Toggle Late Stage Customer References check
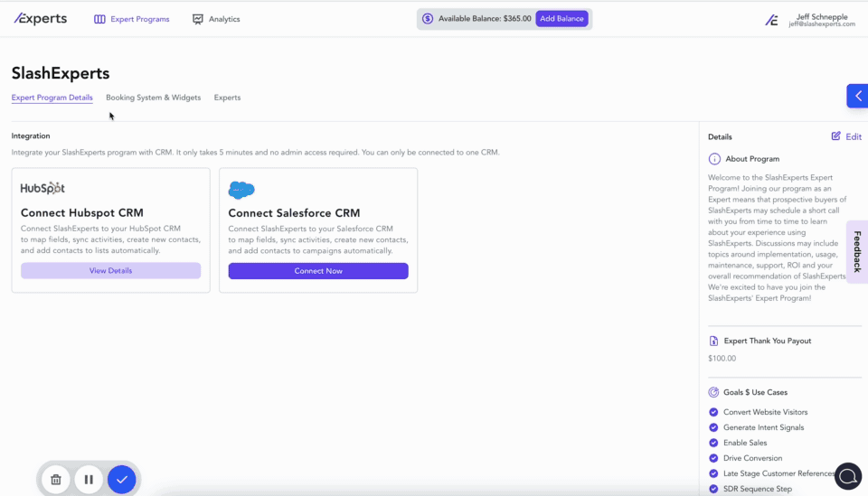Screen dimensions: 868x496 point(713,473)
